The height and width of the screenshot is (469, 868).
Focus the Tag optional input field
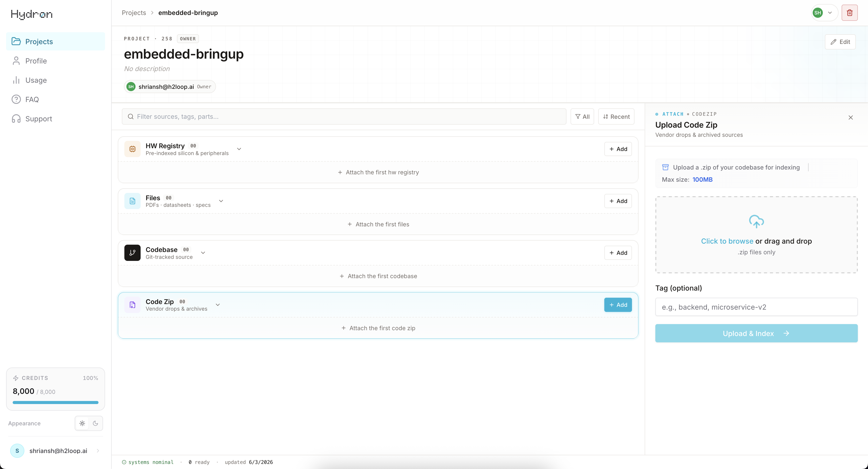(756, 307)
